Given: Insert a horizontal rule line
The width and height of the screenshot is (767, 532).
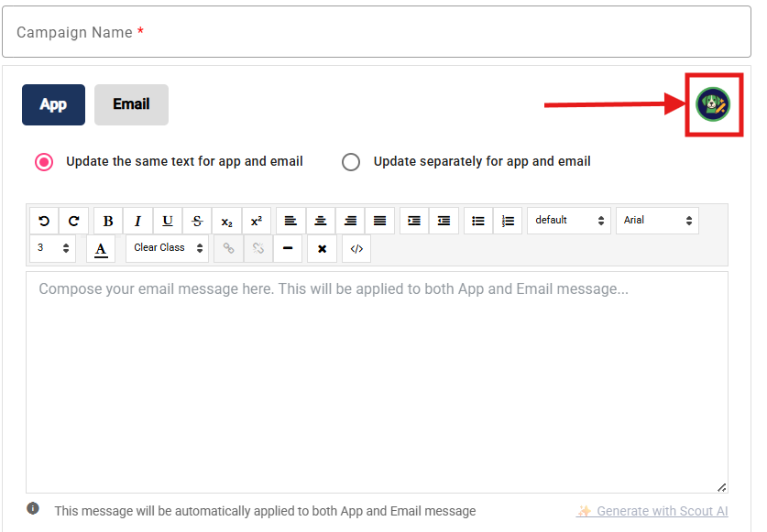Looking at the screenshot, I should tap(288, 248).
